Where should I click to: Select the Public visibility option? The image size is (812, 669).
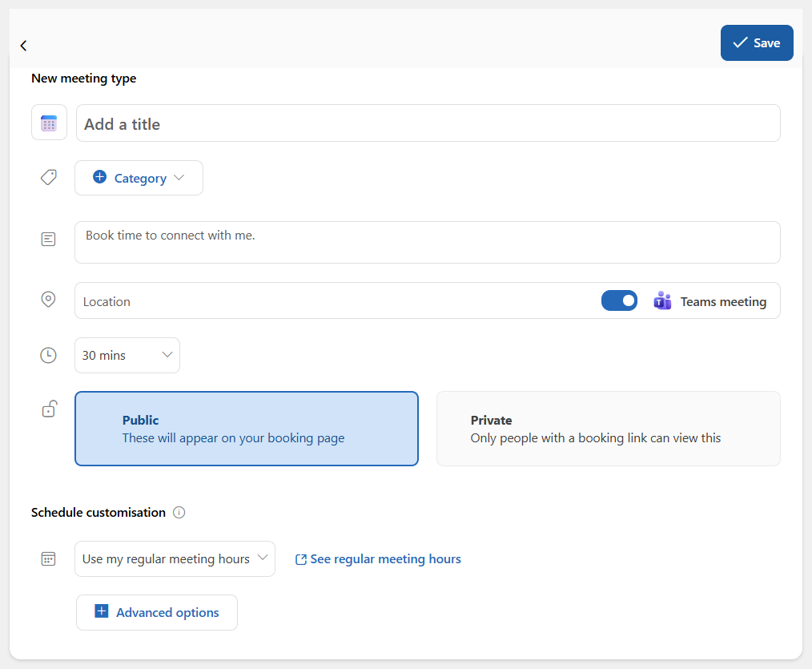pyautogui.click(x=246, y=429)
